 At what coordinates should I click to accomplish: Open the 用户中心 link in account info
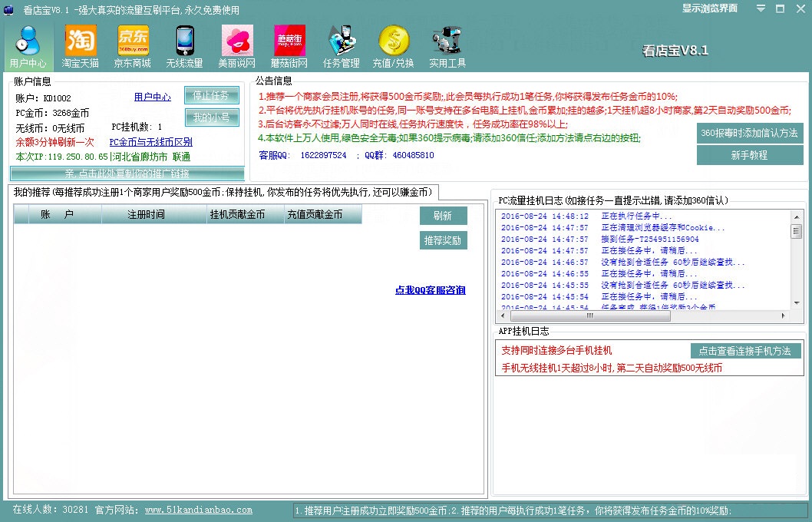[x=152, y=97]
